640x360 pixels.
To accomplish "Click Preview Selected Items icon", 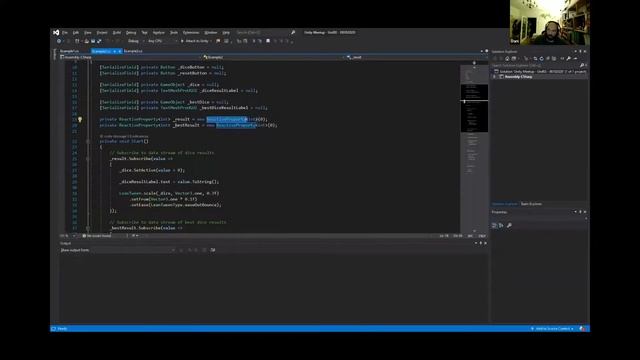I will point(575,59).
